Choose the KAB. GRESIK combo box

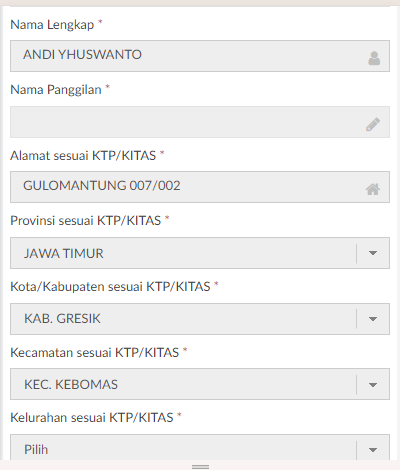(200, 319)
